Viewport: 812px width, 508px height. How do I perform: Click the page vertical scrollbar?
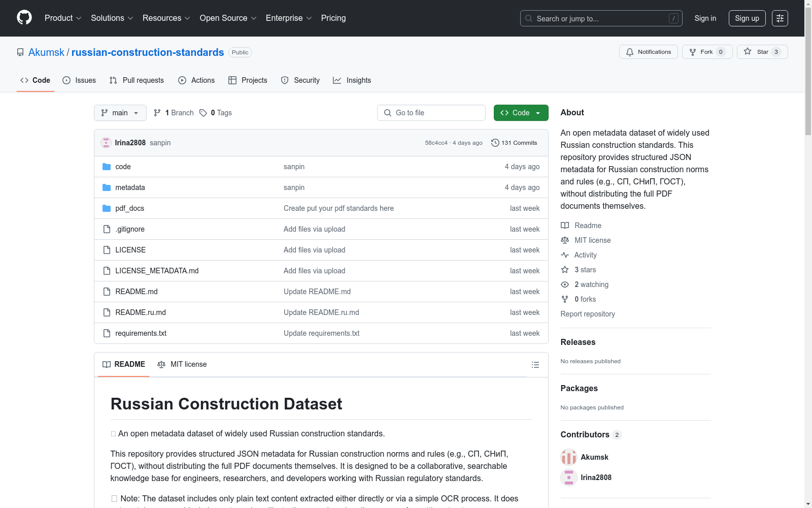808,72
